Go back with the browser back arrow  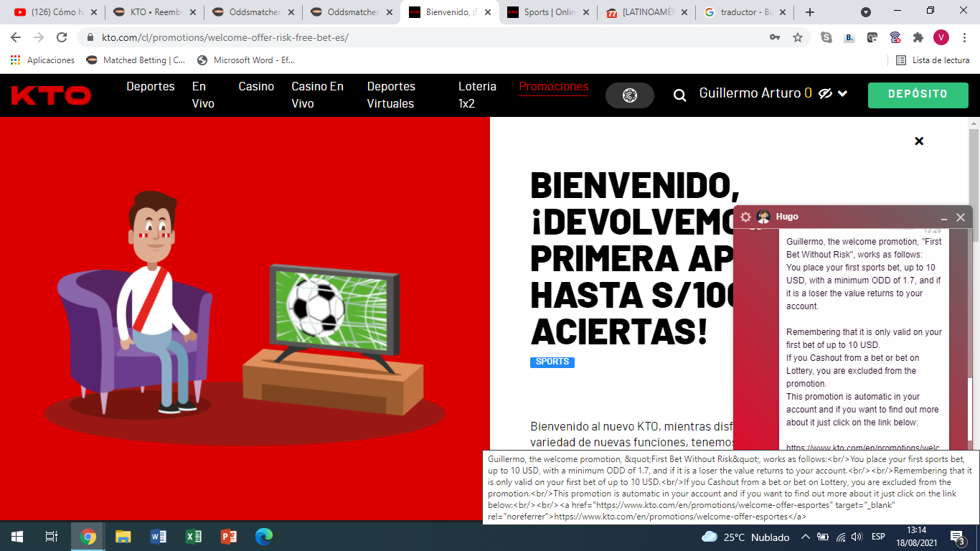coord(16,37)
